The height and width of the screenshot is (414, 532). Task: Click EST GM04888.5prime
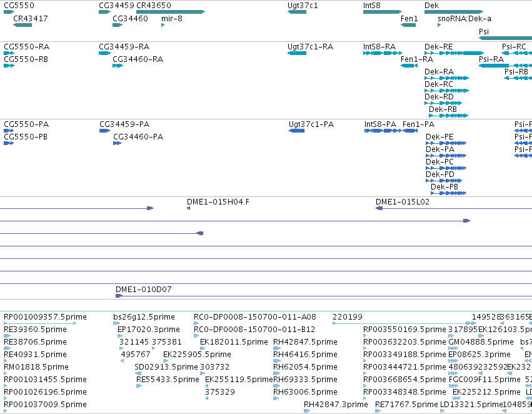pyautogui.click(x=453, y=348)
